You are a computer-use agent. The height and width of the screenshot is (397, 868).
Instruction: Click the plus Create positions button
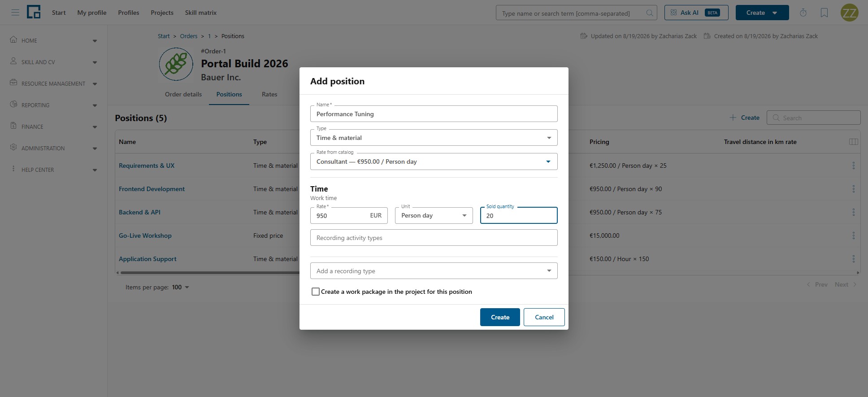tap(744, 118)
